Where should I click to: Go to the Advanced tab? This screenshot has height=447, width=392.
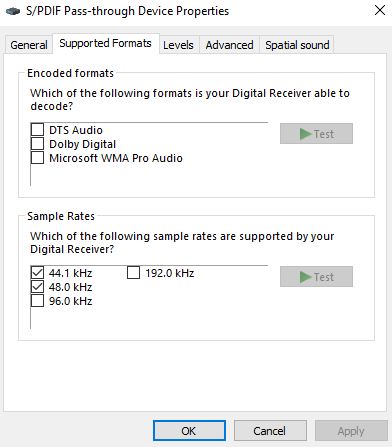(229, 45)
